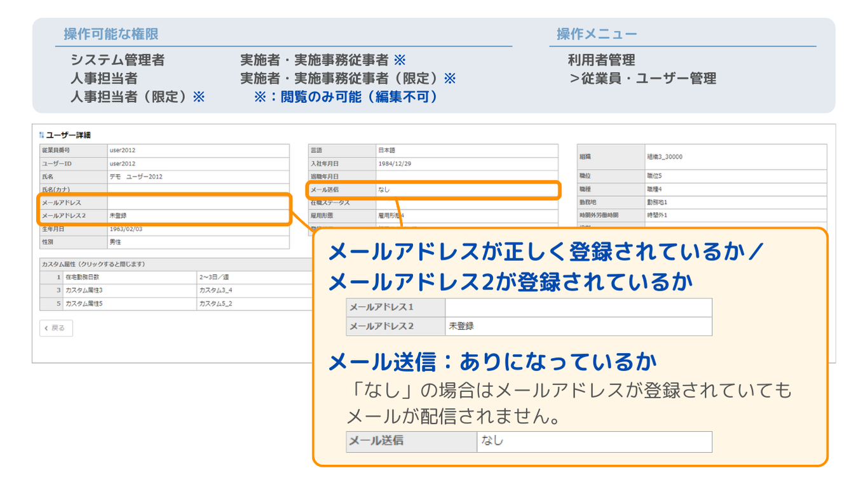Screen dimensions: 868x487
Task: Click the カスタム属性3 row value カスタム3_4
Action: [215, 290]
